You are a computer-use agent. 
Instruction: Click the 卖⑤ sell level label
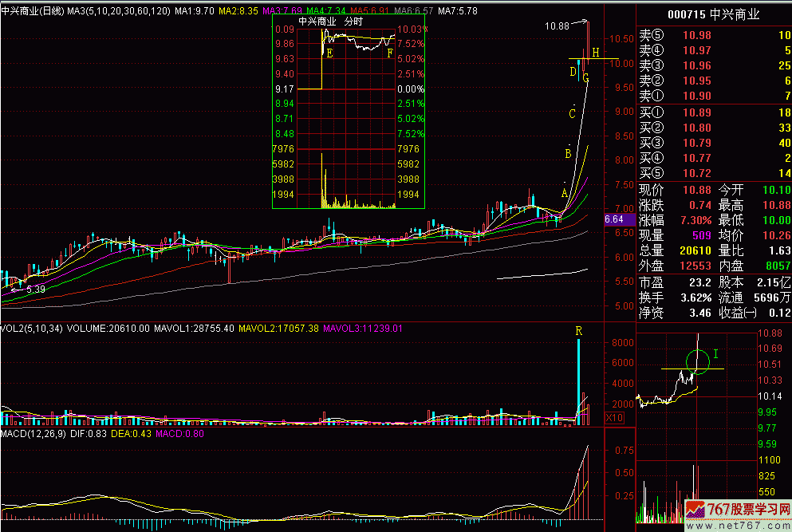(x=652, y=35)
